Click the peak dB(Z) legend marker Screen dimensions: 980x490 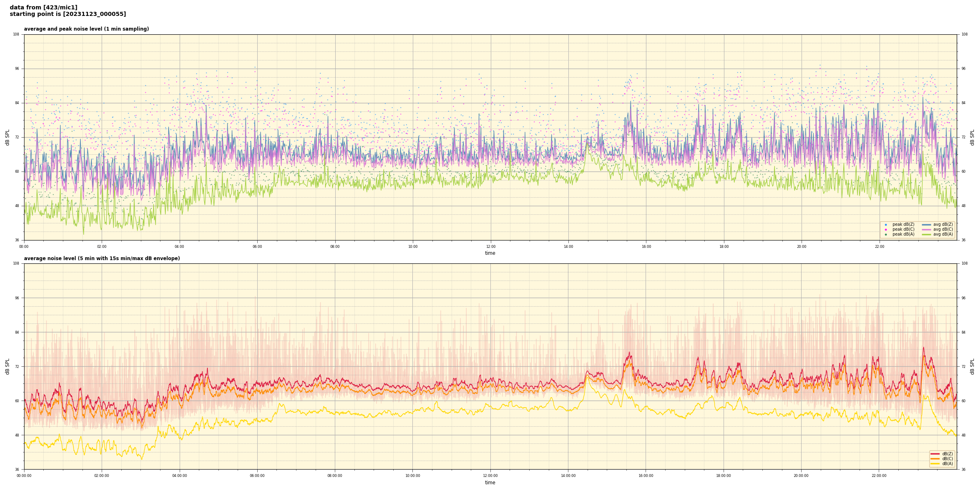(886, 225)
